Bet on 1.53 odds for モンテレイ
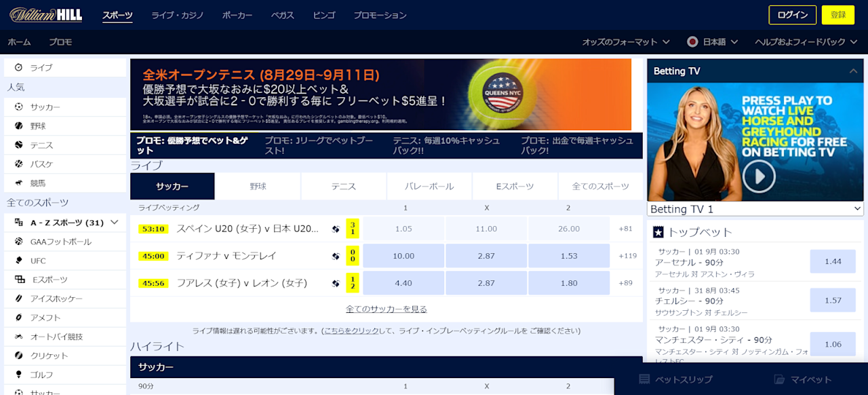This screenshot has width=868, height=395. [x=569, y=256]
